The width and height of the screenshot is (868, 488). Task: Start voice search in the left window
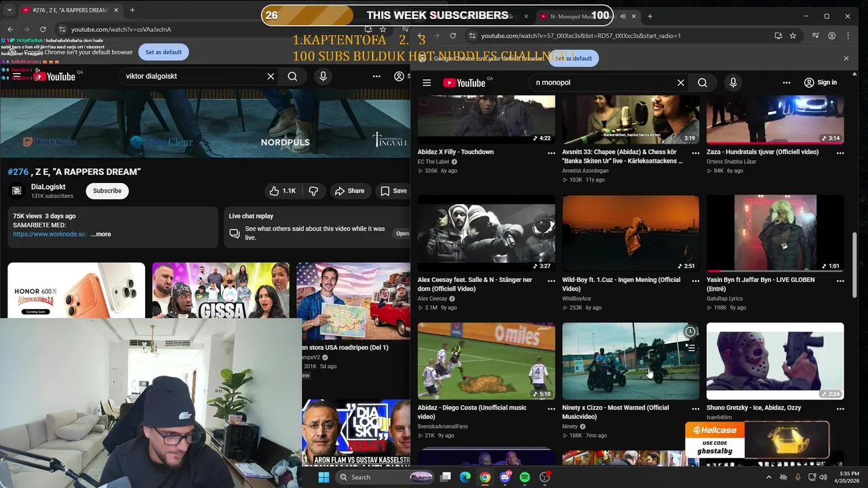[323, 77]
